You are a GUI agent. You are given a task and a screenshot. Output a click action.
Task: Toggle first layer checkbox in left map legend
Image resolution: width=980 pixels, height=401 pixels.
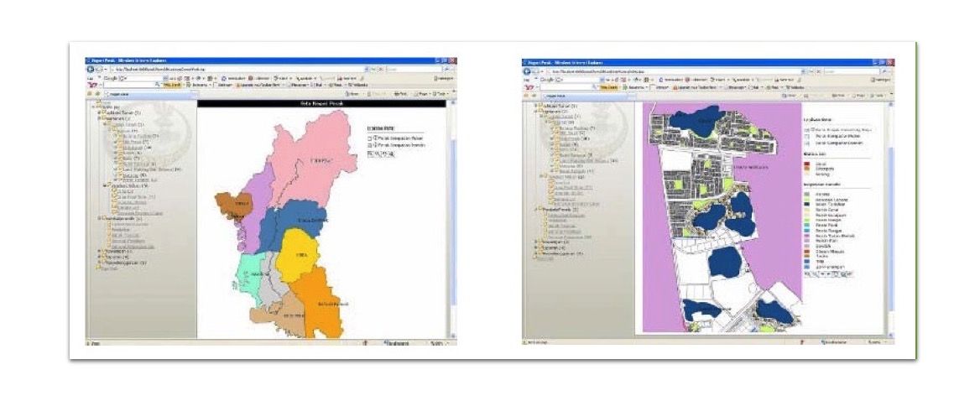click(370, 138)
